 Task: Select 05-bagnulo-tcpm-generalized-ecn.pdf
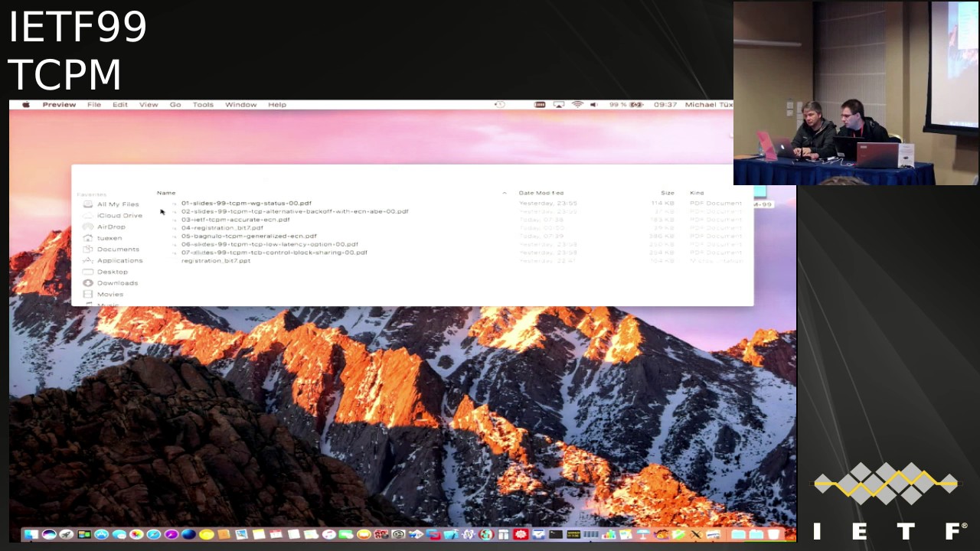coord(249,236)
